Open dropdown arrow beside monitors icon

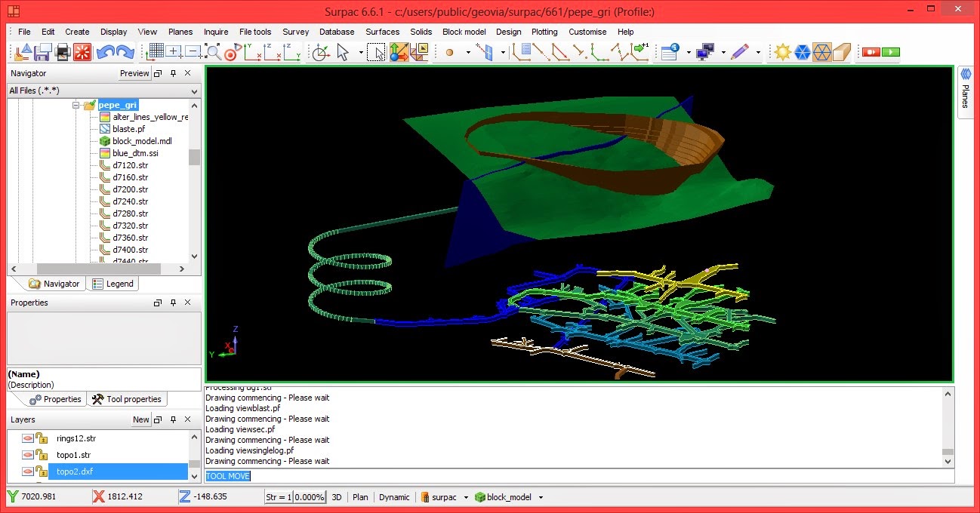pyautogui.click(x=723, y=53)
